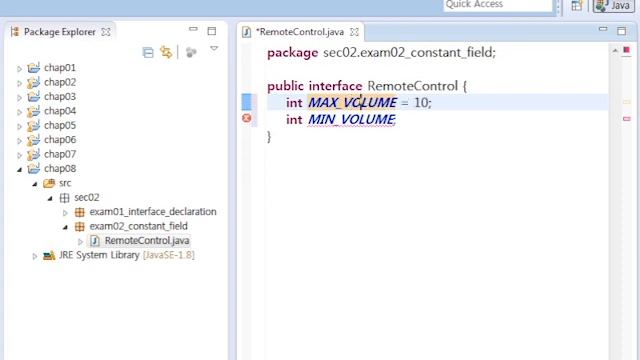This screenshot has height=360, width=640.
Task: Click MIN_VOLUME identifier in editor
Action: (351, 120)
